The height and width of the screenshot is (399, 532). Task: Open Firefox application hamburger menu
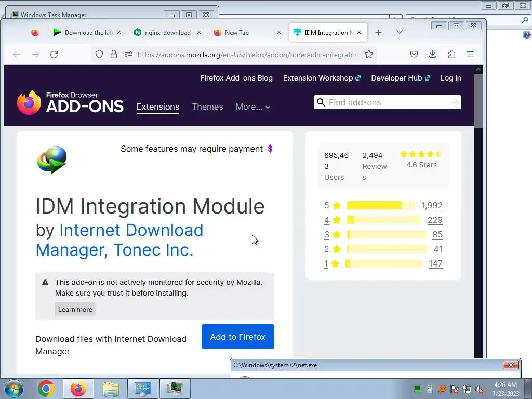tap(470, 54)
